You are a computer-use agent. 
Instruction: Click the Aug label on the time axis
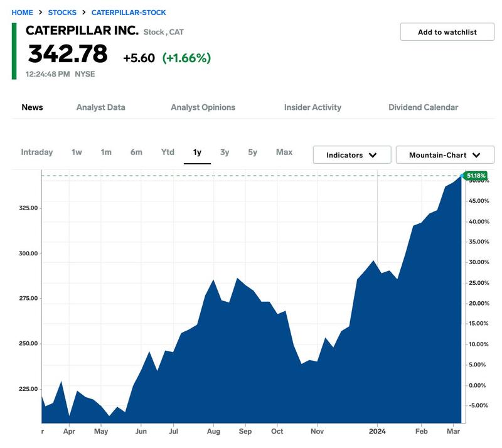pos(213,431)
